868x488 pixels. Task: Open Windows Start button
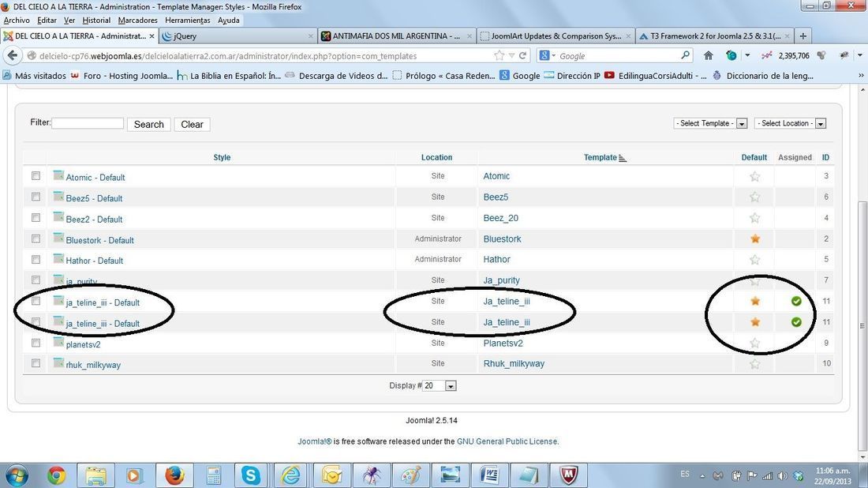16,475
